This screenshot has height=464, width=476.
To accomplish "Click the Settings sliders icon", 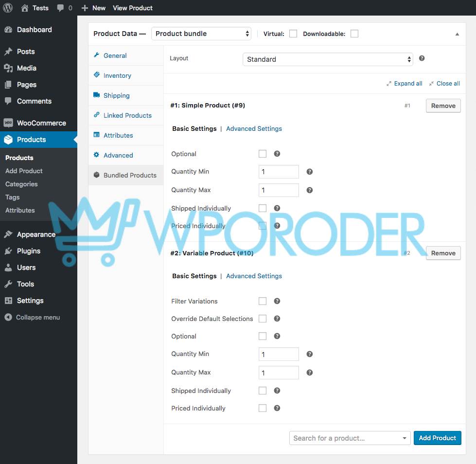I will (8, 301).
